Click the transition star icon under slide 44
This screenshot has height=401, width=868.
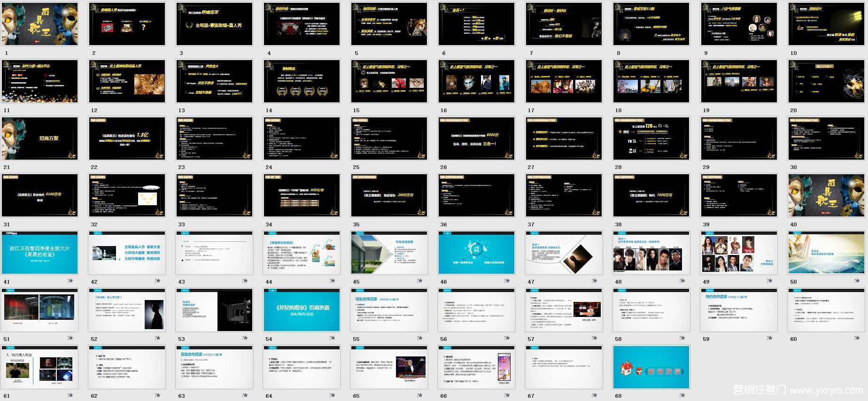(x=333, y=281)
